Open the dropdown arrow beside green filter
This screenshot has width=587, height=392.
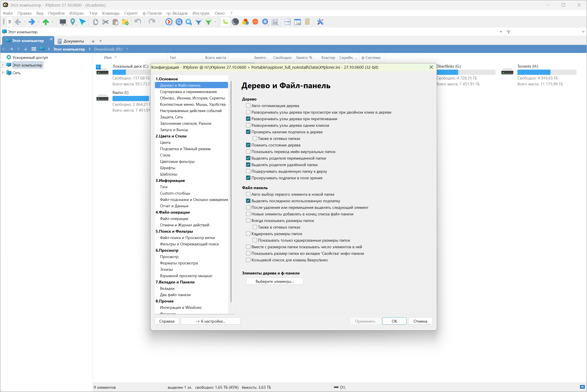coord(215,22)
